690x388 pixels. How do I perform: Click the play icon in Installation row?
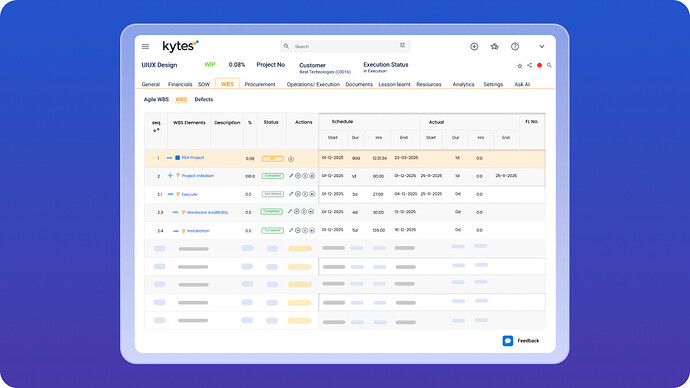click(312, 231)
